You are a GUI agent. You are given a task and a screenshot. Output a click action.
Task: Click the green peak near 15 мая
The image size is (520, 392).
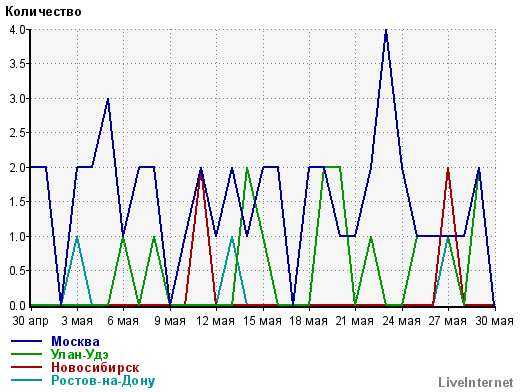pyautogui.click(x=247, y=169)
